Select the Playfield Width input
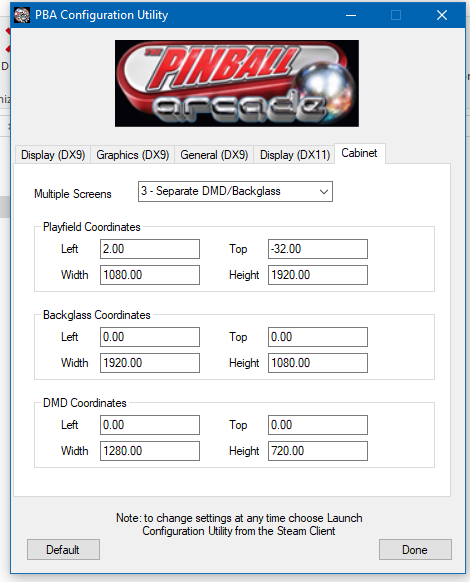This screenshot has height=582, width=470. tap(150, 275)
